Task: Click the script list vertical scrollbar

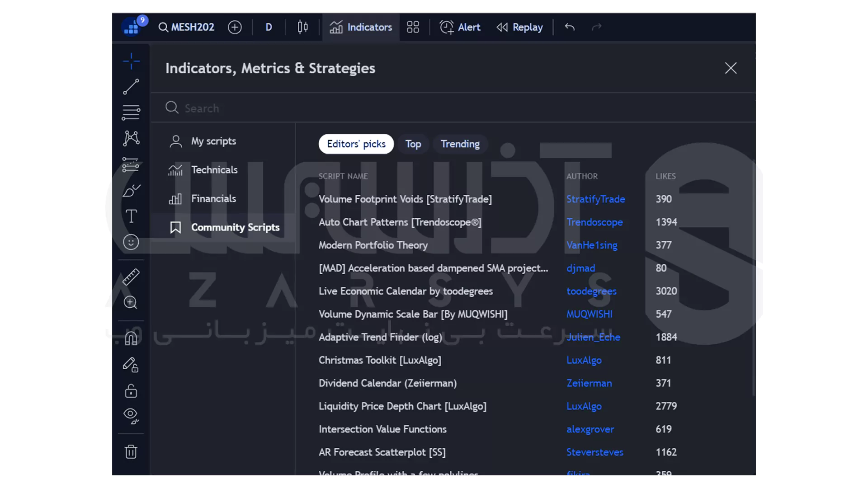Action: [753, 277]
